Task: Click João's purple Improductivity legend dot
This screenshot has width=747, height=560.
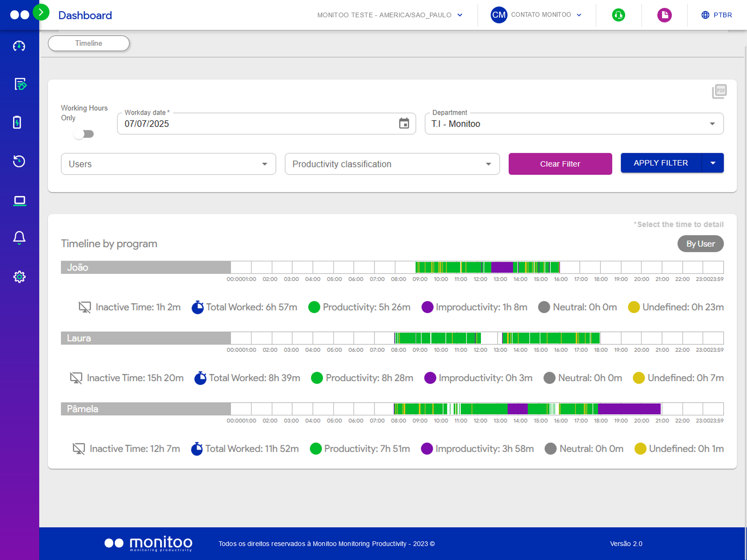Action: click(427, 307)
